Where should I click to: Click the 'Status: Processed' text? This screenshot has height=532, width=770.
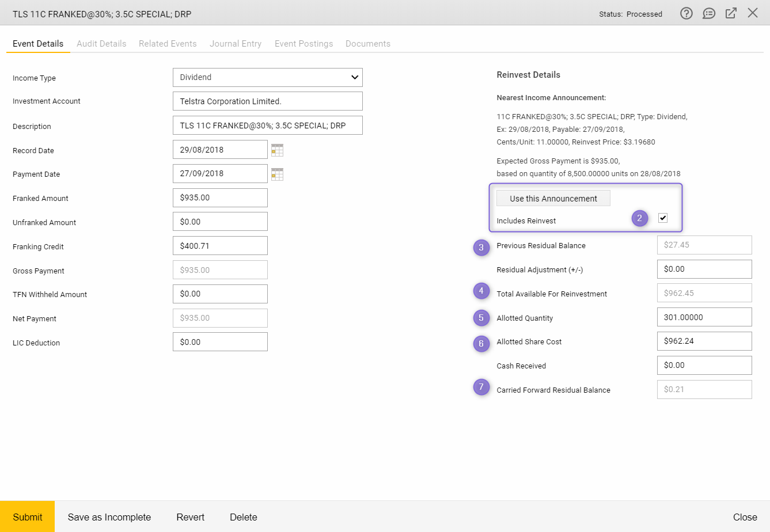click(x=631, y=14)
